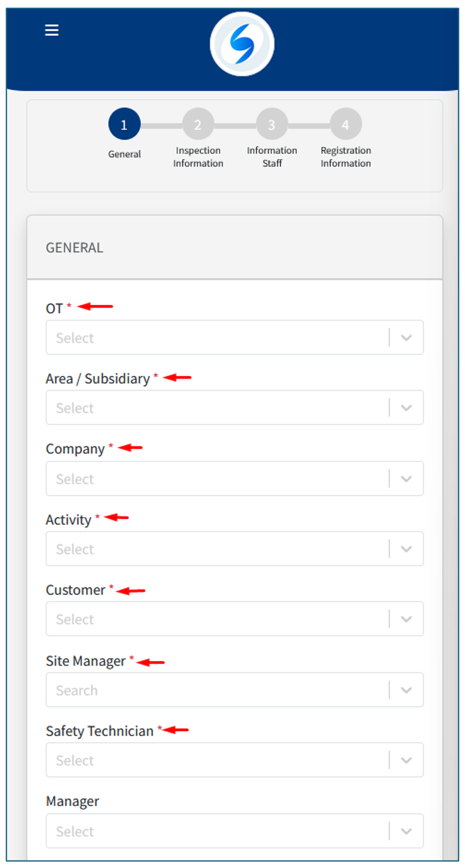Click the Inspection Information step label
Screen dimensions: 465x868
[x=198, y=157]
